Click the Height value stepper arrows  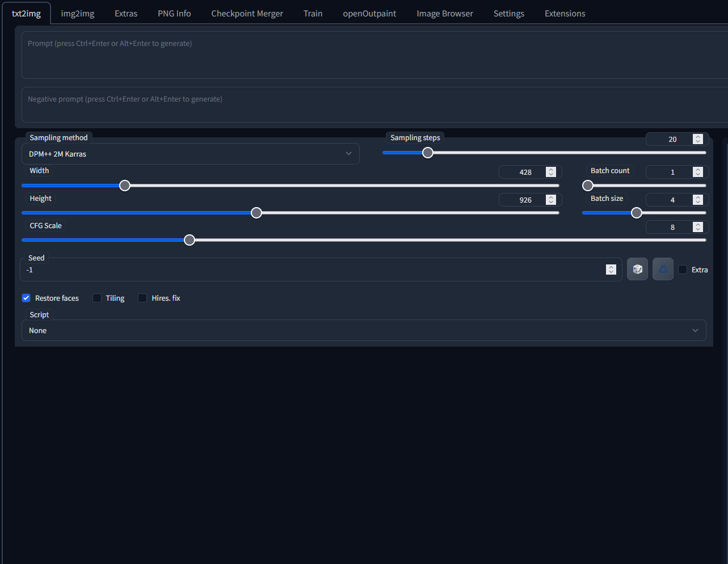tap(551, 200)
